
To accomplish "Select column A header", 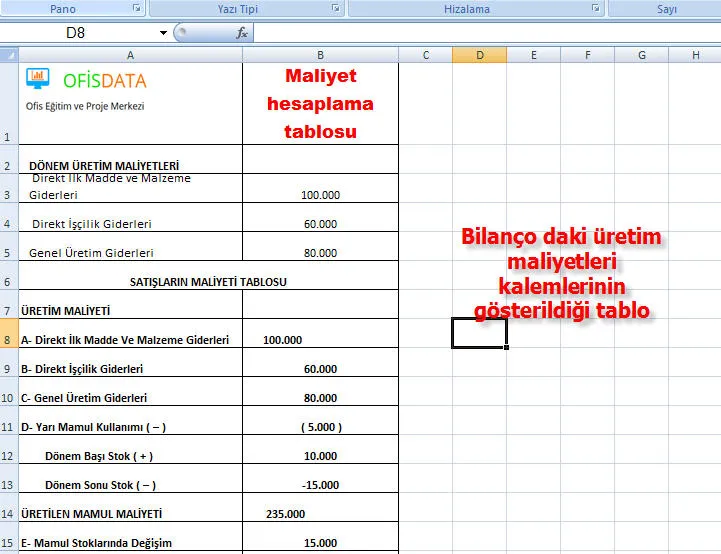I will coord(130,55).
